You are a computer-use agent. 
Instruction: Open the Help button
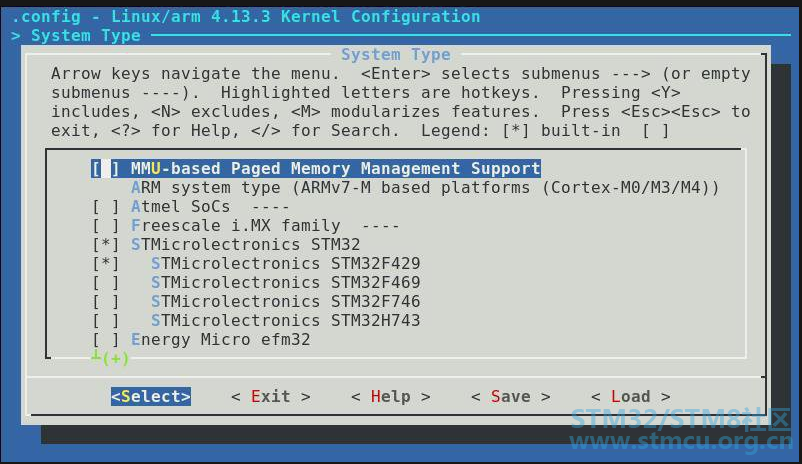(390, 396)
